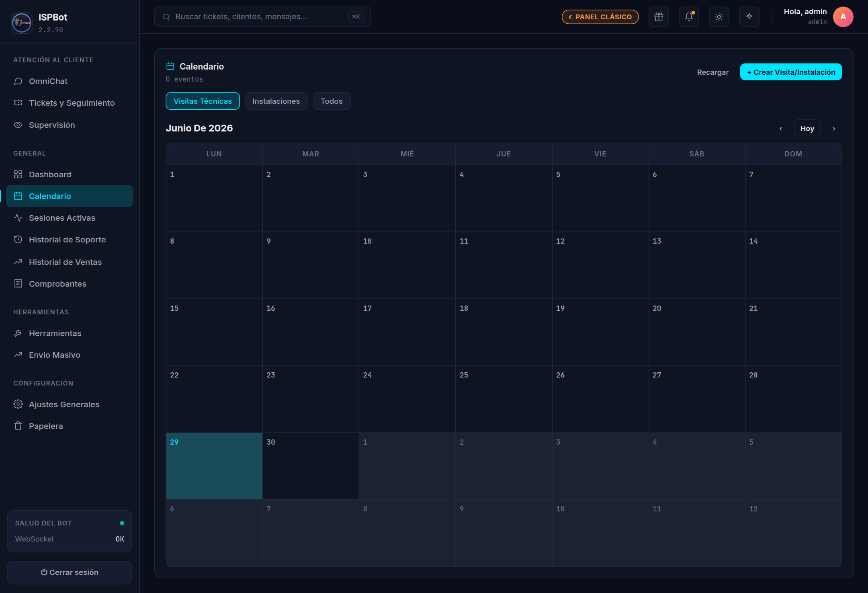
Task: Click the VIE column header
Action: pos(600,154)
